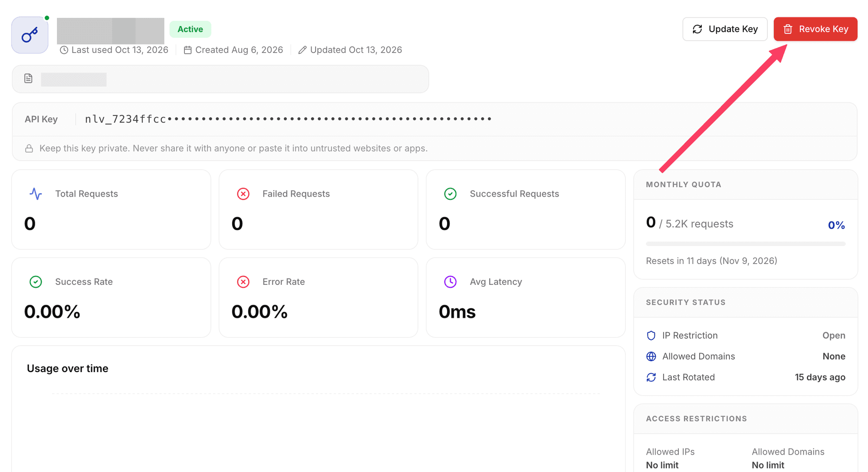Click the red Revoke Key button
The image size is (868, 472).
tap(815, 29)
